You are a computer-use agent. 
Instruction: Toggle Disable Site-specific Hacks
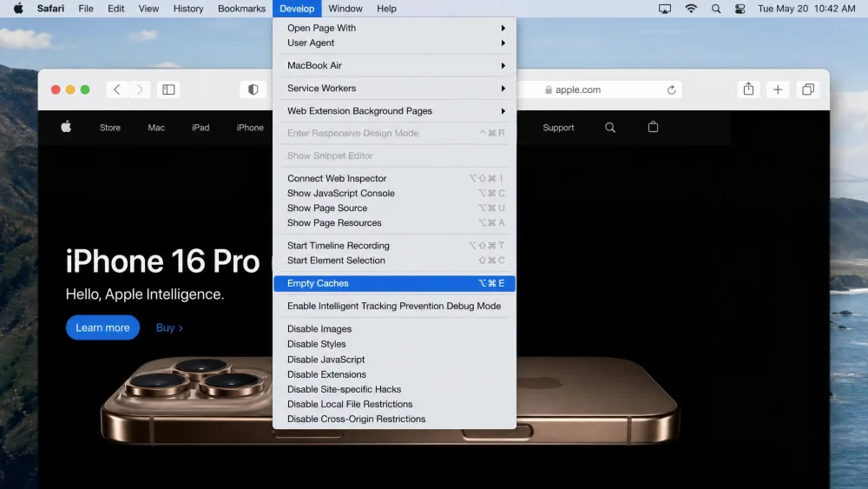(x=395, y=389)
